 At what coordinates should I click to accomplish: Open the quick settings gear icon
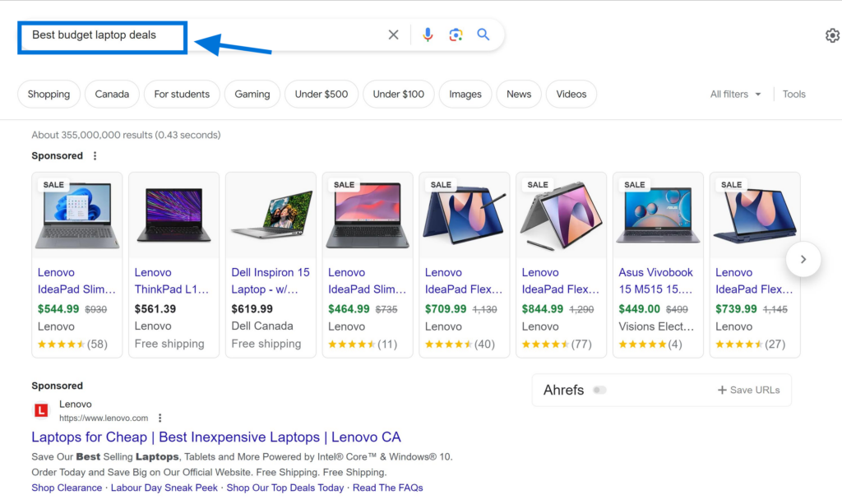[831, 35]
